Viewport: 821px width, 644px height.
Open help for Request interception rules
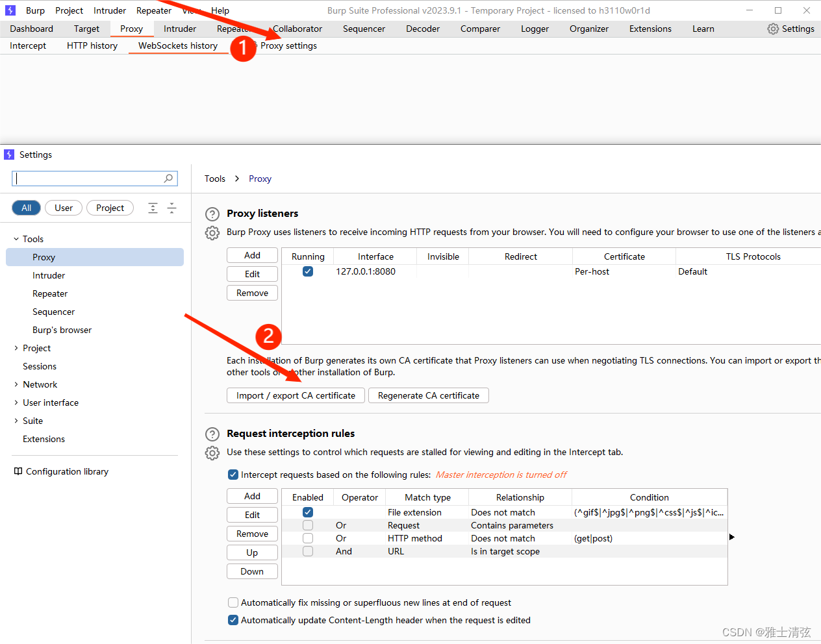(x=212, y=434)
